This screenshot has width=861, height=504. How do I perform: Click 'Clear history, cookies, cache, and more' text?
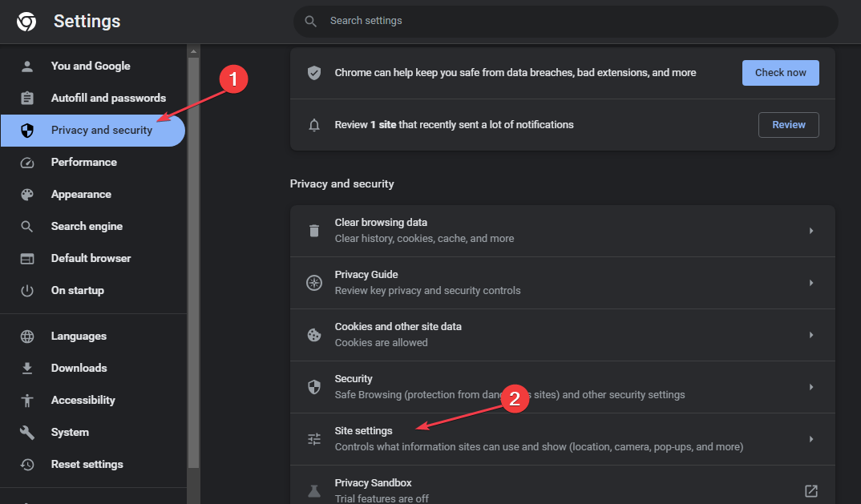coord(424,238)
